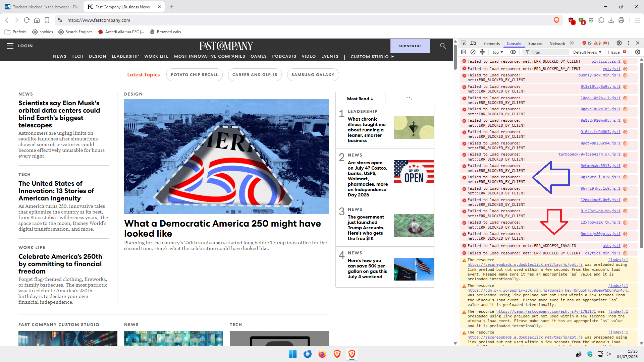The image size is (644, 362).
Task: Open the 'top' JavaScript context dropdown
Action: coord(498,52)
